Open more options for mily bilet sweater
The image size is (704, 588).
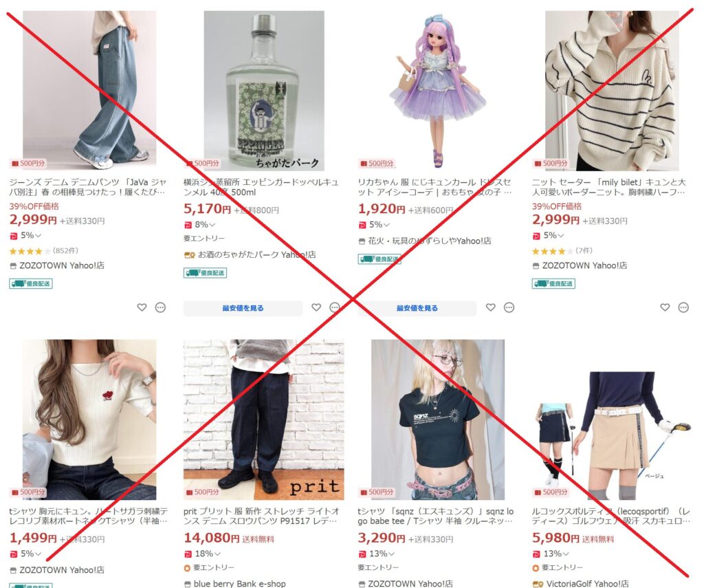tap(683, 307)
